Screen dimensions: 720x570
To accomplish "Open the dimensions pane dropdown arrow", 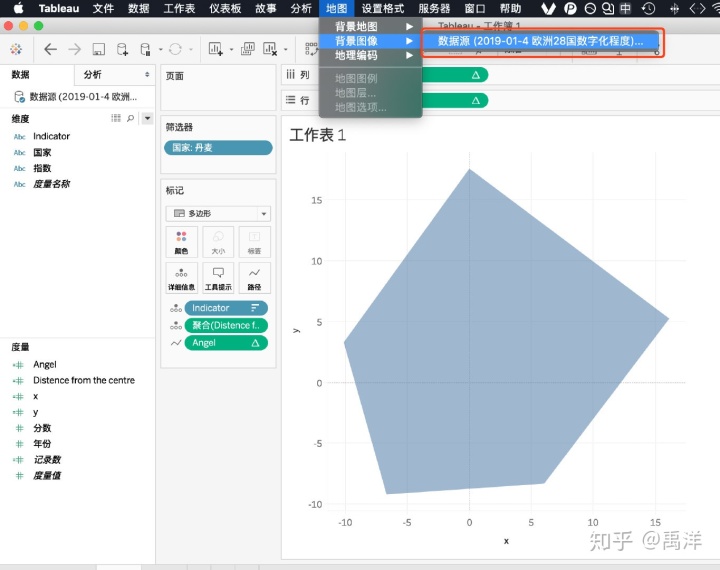I will 147,118.
